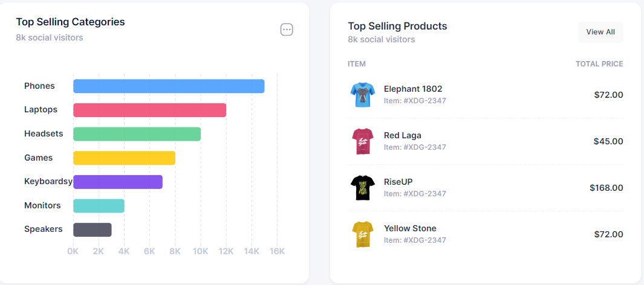Select the black RiseUP t-shirt thumbnail
Image resolution: width=644 pixels, height=285 pixels.
click(x=363, y=188)
